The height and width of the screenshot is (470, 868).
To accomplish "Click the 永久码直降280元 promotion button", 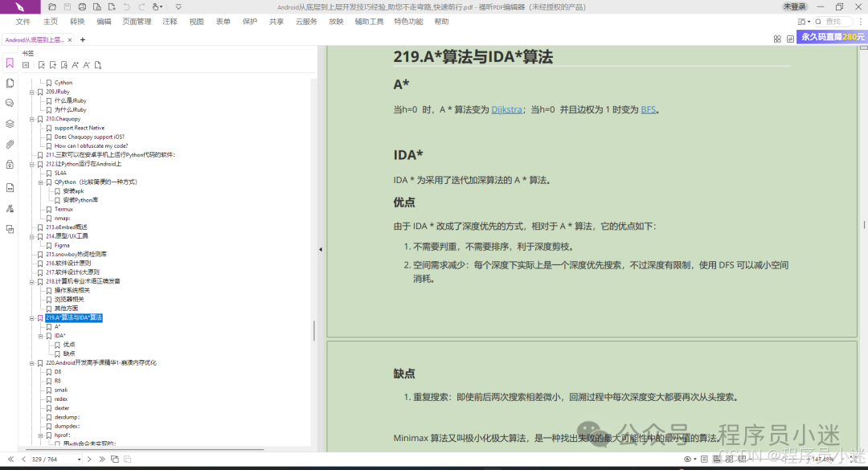I will 831,36.
